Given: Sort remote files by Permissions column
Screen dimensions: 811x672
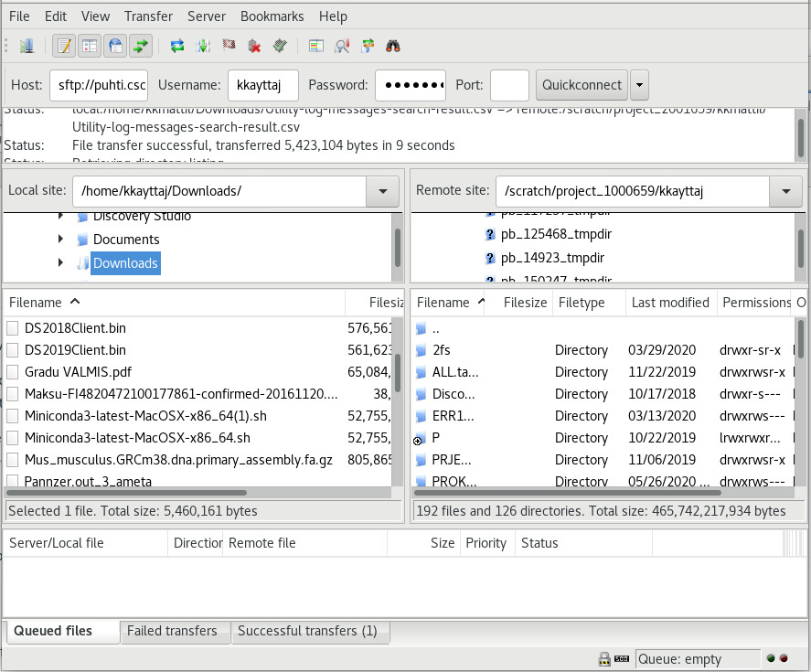Looking at the screenshot, I should point(754,303).
